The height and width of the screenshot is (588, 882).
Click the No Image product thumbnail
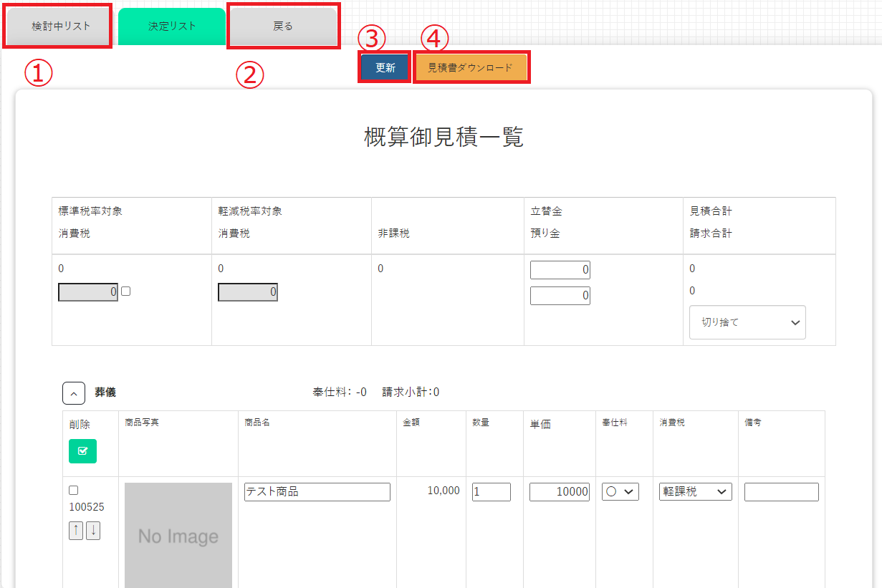pos(178,535)
